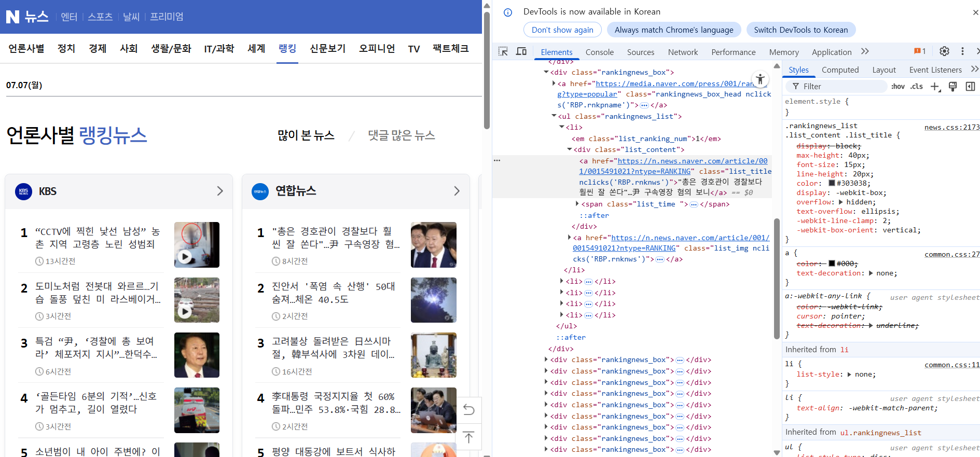Open the Performance tab

click(x=734, y=52)
